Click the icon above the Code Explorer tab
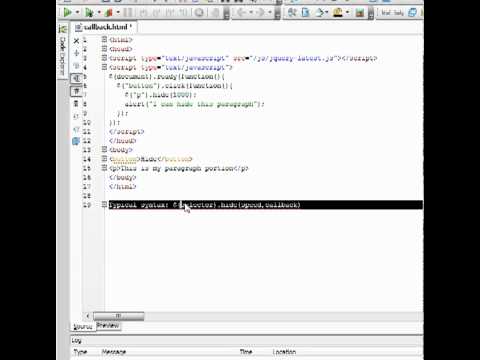 [62, 29]
